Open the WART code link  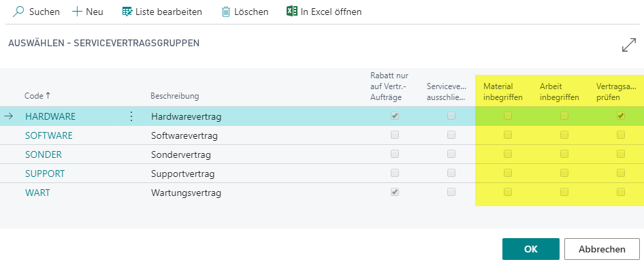point(38,193)
